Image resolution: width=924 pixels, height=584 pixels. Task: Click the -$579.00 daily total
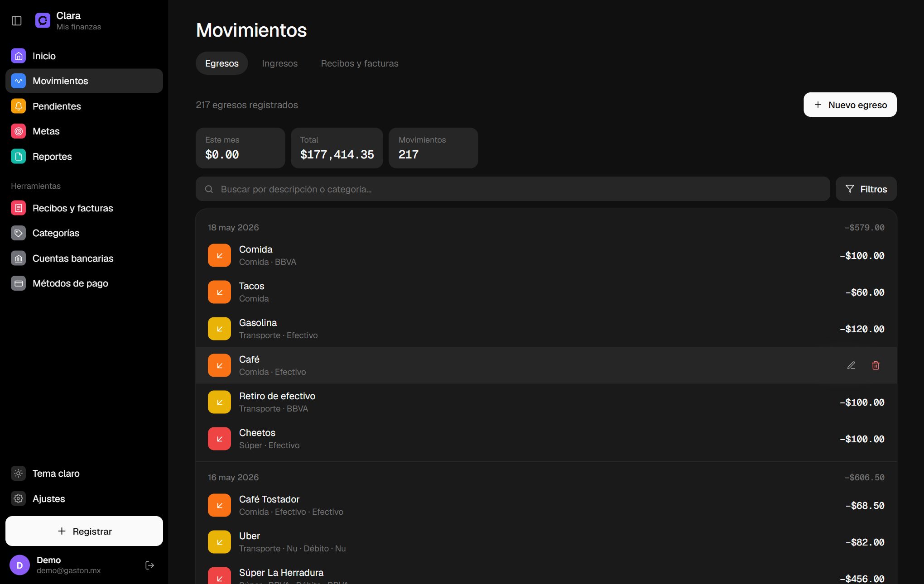pyautogui.click(x=864, y=227)
